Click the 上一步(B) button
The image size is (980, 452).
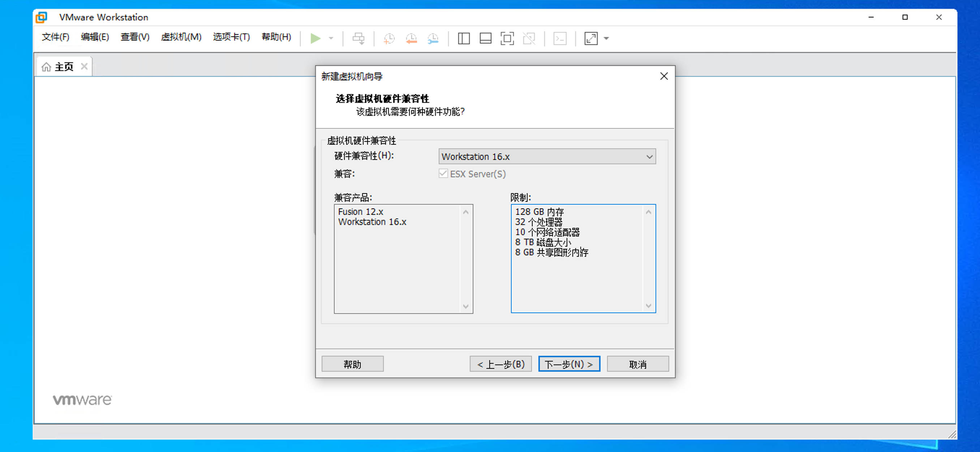point(500,364)
